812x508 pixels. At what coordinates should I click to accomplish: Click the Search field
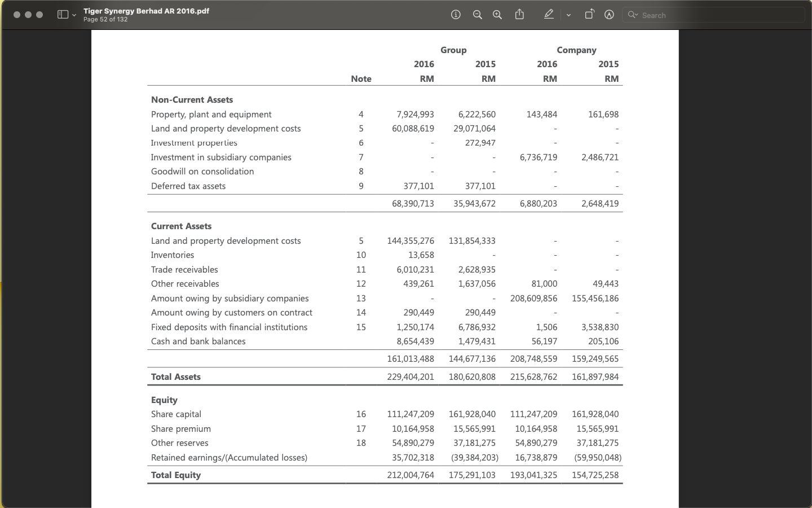pos(713,15)
